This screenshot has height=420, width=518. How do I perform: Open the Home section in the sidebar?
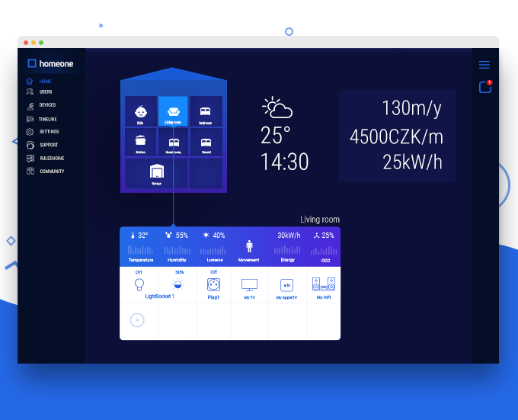coord(39,81)
